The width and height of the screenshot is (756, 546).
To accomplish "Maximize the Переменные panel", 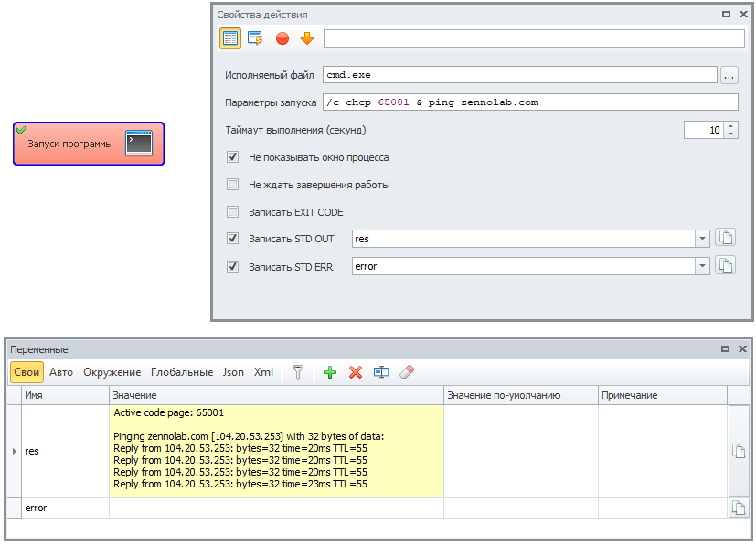I will 725,348.
